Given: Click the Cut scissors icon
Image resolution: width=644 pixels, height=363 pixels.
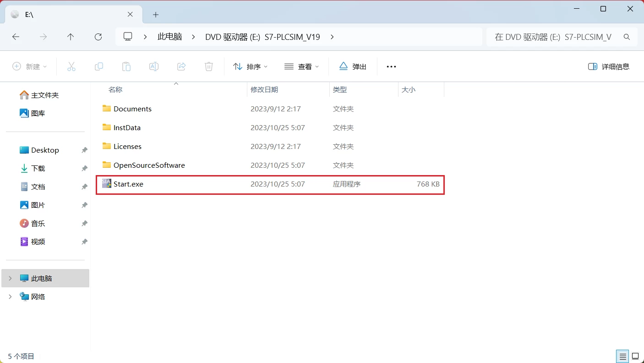Looking at the screenshot, I should 71,66.
